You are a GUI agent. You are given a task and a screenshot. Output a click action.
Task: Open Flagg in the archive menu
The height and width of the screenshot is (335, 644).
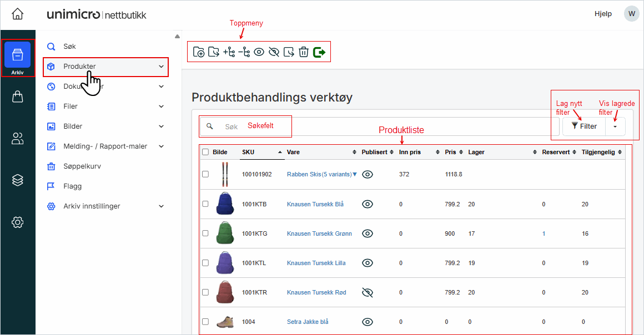click(72, 186)
